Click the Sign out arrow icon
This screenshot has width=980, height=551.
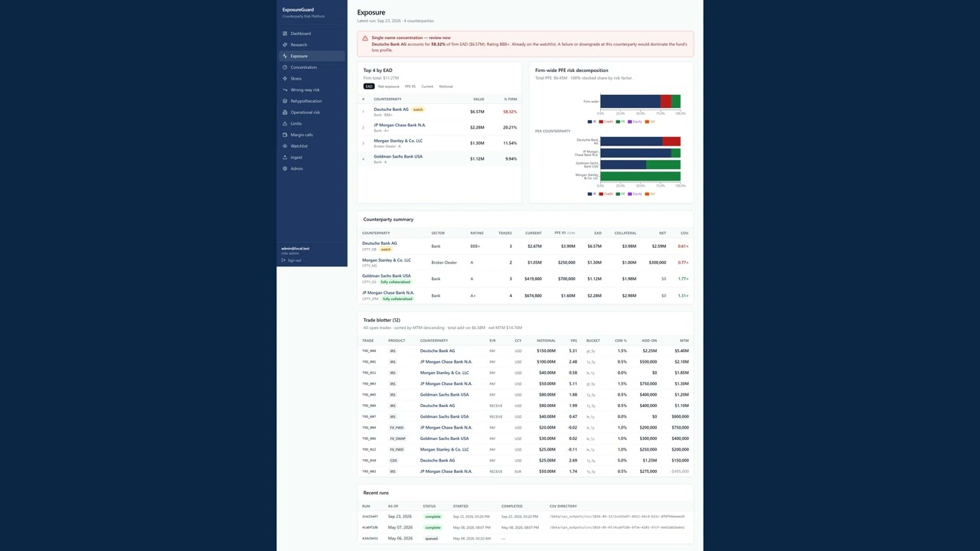pyautogui.click(x=283, y=260)
